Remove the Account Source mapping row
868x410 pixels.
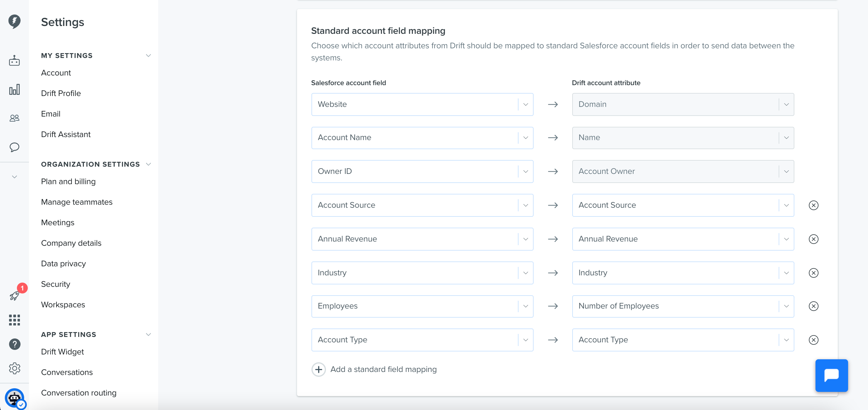pos(813,205)
